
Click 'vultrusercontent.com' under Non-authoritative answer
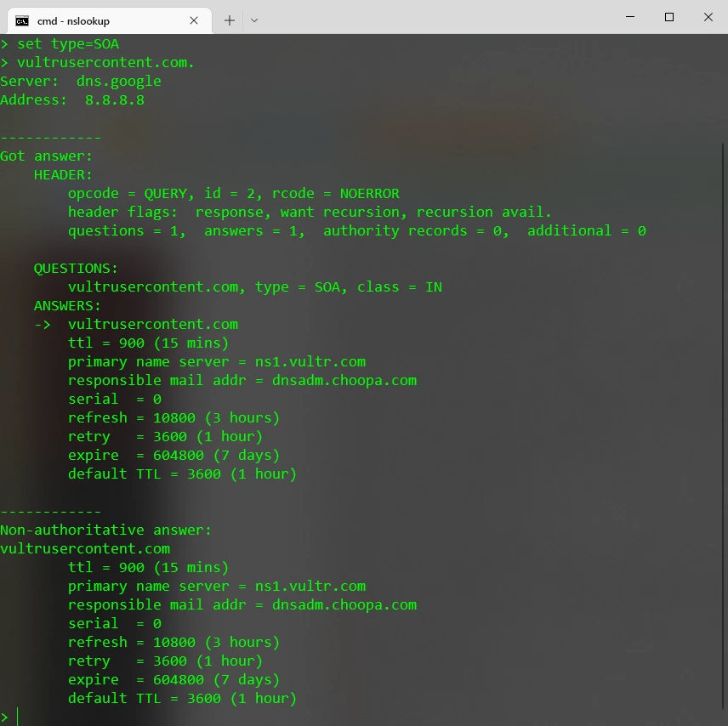85,549
